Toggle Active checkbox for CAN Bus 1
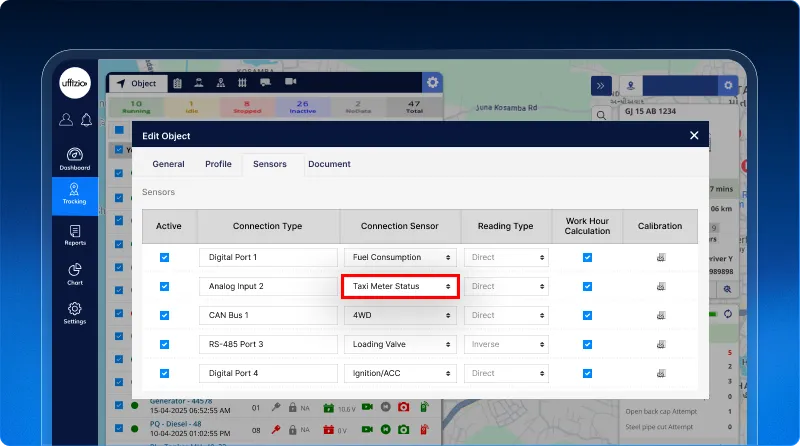 point(164,315)
